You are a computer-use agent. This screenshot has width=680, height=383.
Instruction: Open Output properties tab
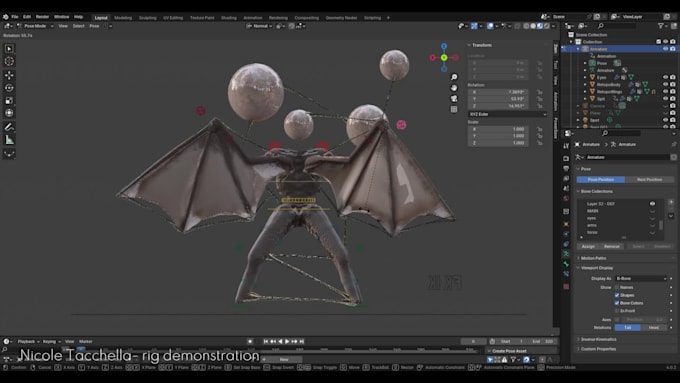click(566, 168)
